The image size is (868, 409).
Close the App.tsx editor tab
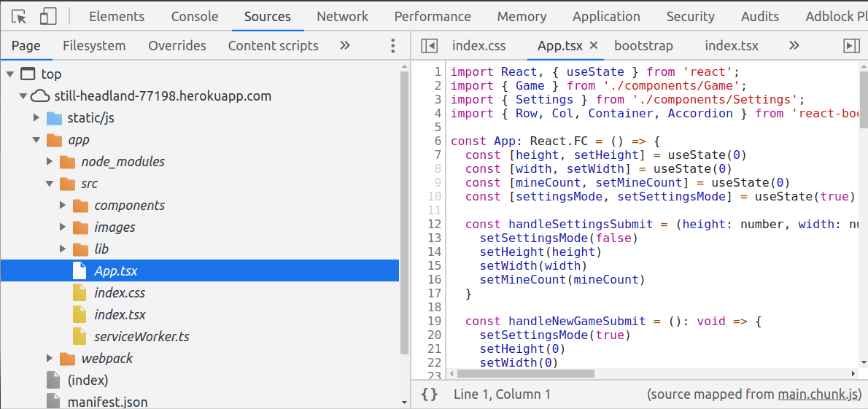[x=593, y=46]
